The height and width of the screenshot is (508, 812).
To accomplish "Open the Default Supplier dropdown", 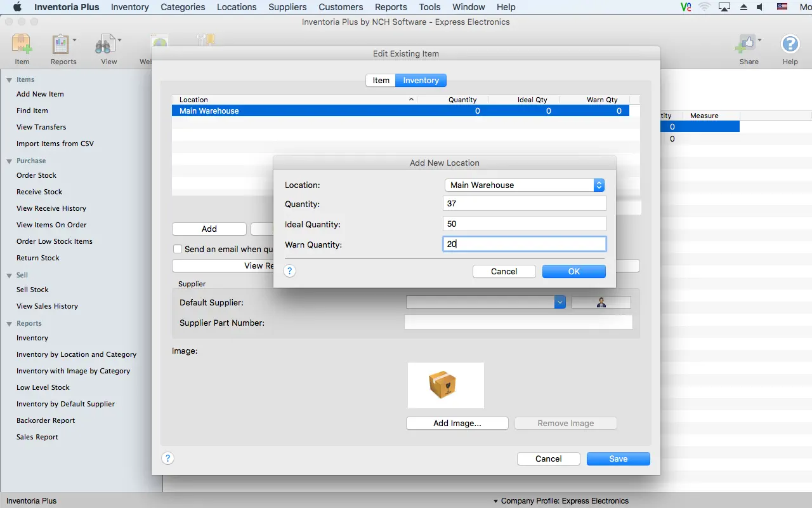I will [485, 303].
